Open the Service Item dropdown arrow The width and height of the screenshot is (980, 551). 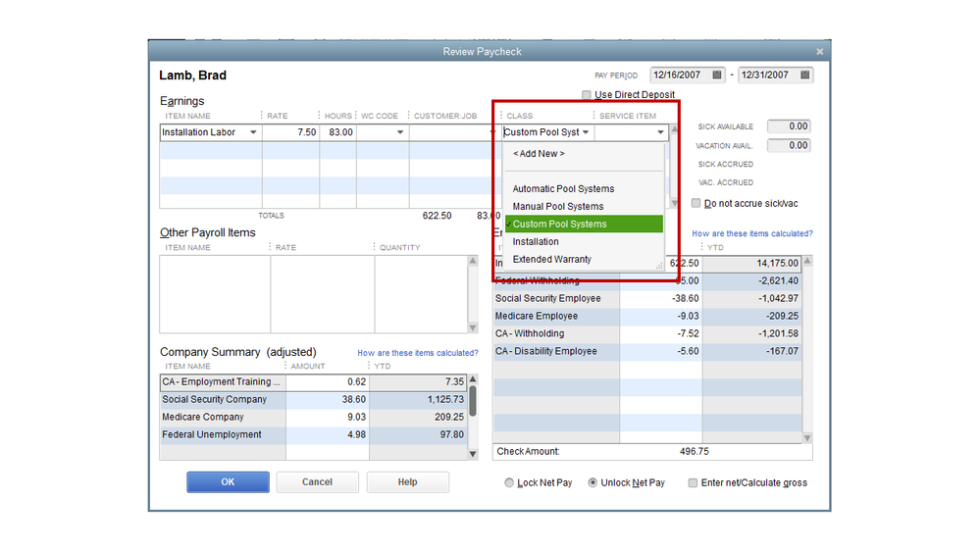tap(660, 132)
